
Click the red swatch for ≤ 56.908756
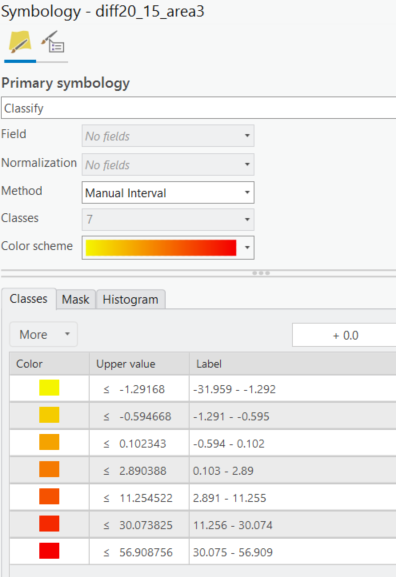(x=49, y=551)
